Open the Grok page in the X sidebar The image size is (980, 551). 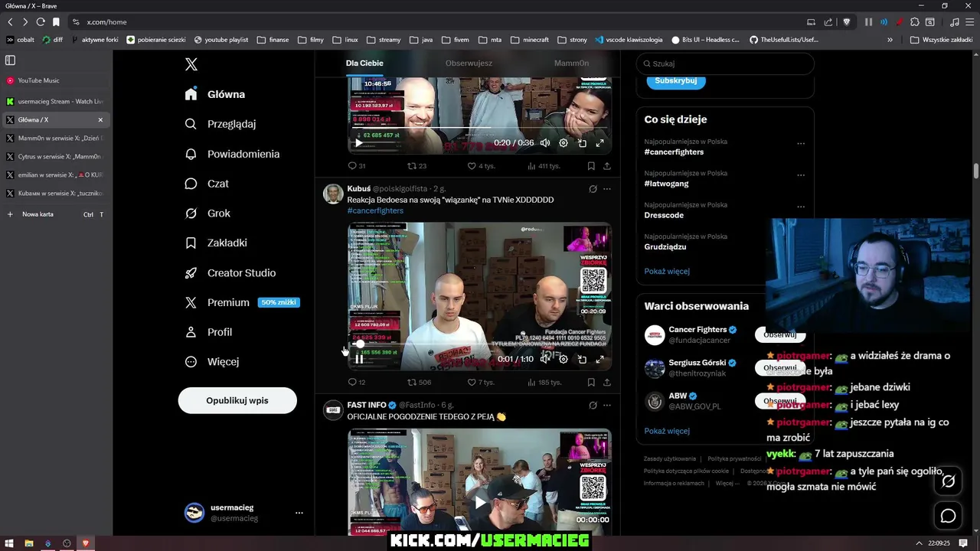click(207, 214)
